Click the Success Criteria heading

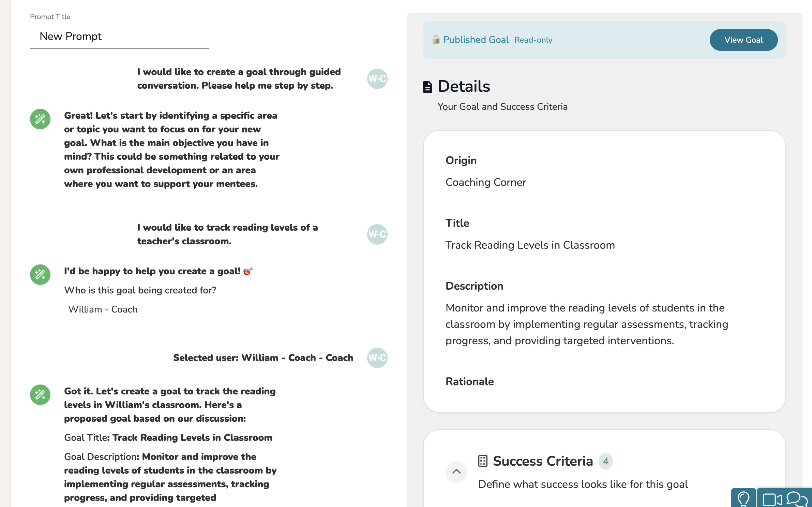click(543, 461)
